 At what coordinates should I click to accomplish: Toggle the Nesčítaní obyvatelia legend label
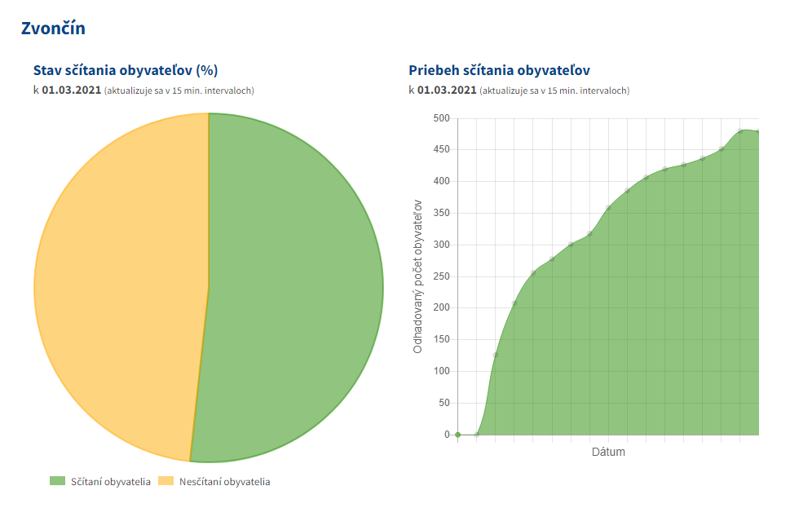pyautogui.click(x=224, y=482)
